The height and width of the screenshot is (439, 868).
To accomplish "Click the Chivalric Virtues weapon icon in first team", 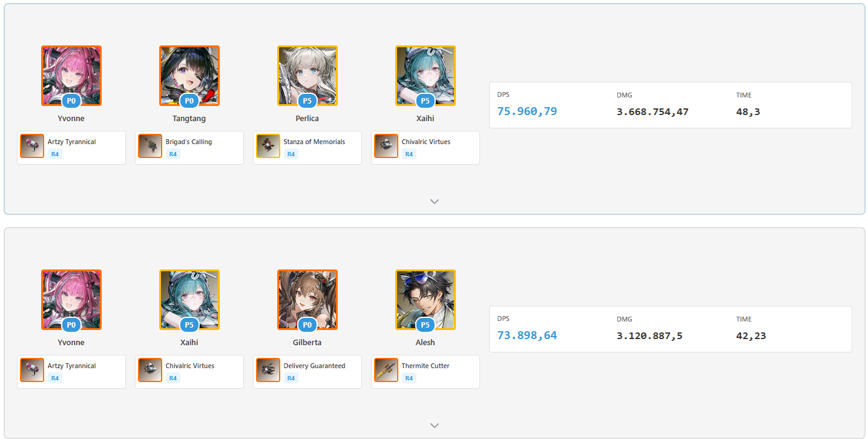I will (386, 146).
